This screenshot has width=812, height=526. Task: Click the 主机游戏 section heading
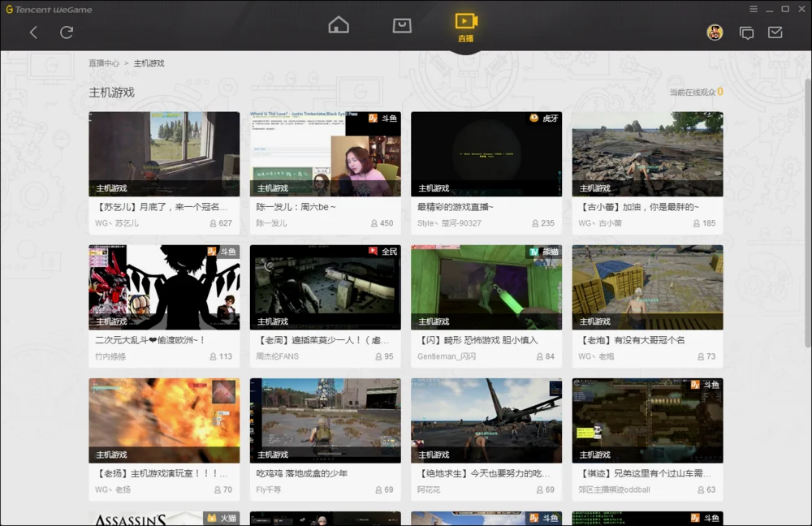tap(112, 93)
